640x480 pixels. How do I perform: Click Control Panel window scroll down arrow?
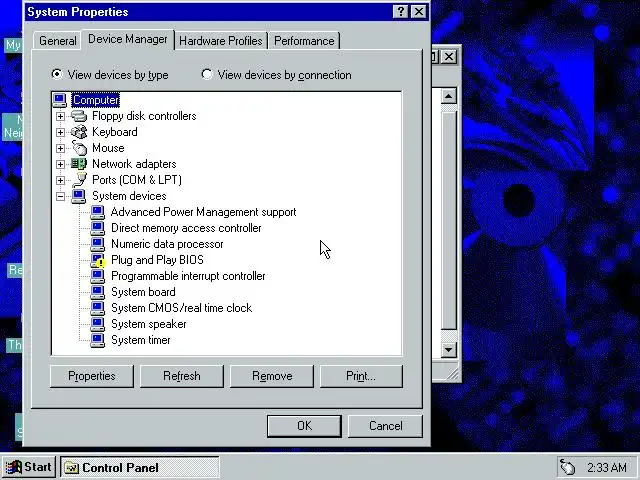[449, 350]
